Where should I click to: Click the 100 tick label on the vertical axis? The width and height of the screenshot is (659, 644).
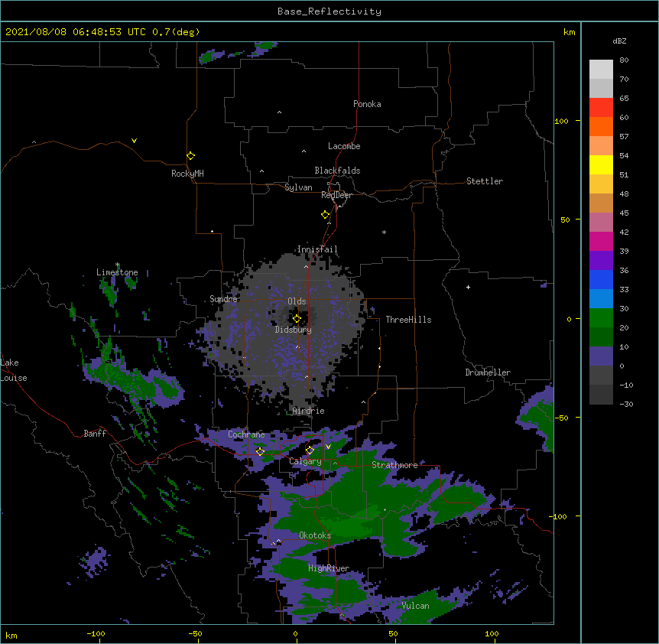pyautogui.click(x=561, y=121)
